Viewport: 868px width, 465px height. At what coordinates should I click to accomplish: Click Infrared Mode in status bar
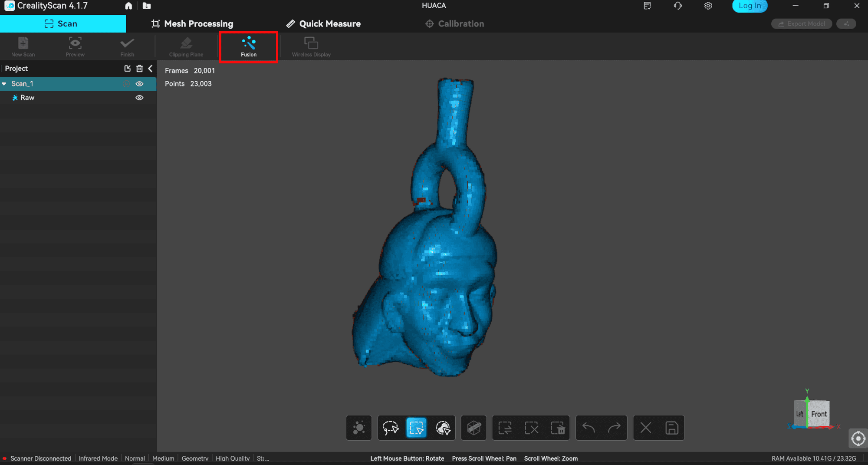click(98, 458)
